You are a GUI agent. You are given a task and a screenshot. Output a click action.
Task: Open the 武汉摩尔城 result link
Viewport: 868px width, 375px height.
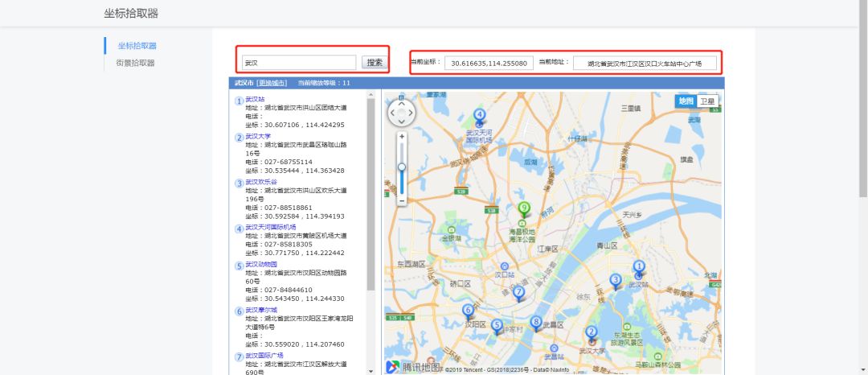(x=261, y=310)
